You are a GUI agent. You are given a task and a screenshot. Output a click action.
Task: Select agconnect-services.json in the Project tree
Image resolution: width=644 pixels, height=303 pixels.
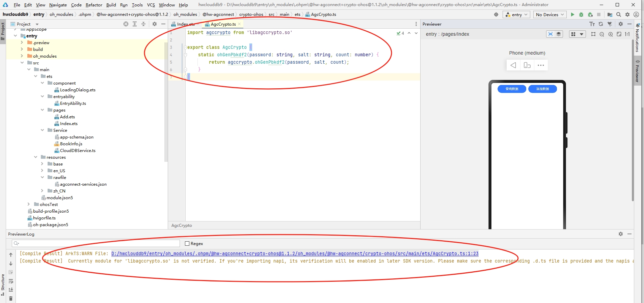[x=83, y=184]
